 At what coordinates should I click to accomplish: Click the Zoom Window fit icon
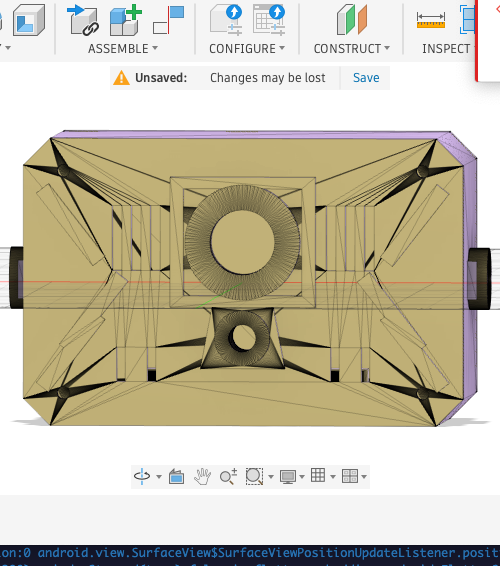click(255, 476)
